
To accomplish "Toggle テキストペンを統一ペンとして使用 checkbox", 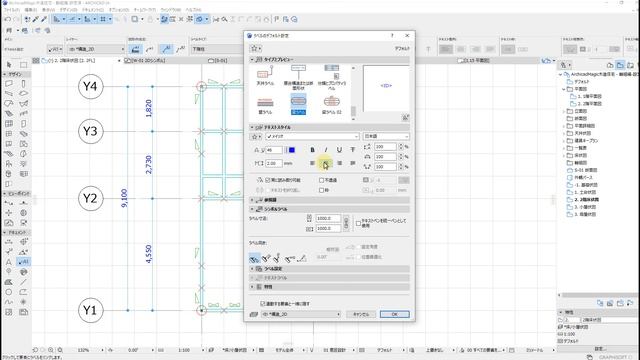I will 358,223.
